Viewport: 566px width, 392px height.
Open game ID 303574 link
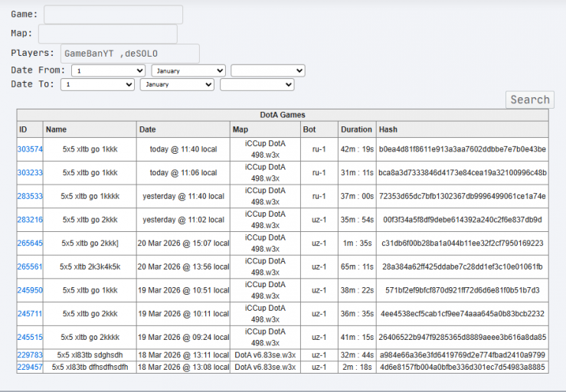(x=30, y=149)
